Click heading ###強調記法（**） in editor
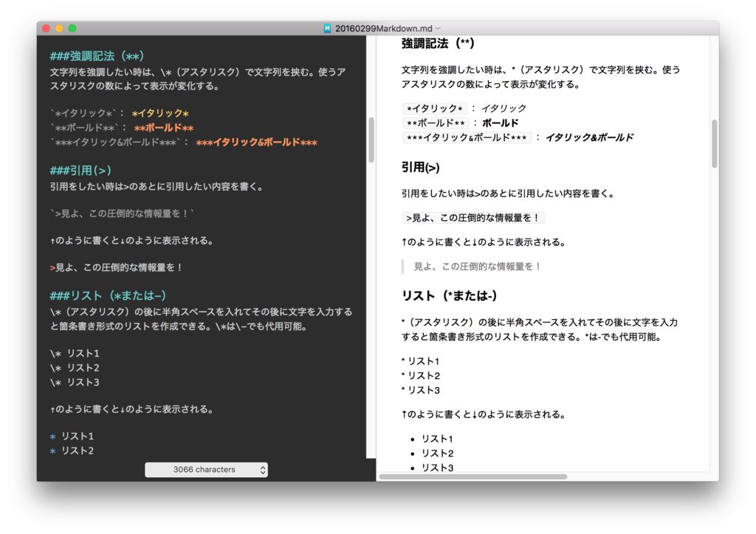 [97, 56]
